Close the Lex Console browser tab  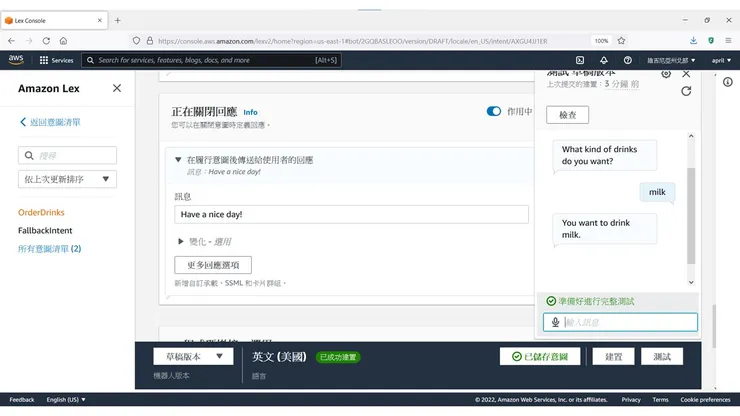[100, 20]
